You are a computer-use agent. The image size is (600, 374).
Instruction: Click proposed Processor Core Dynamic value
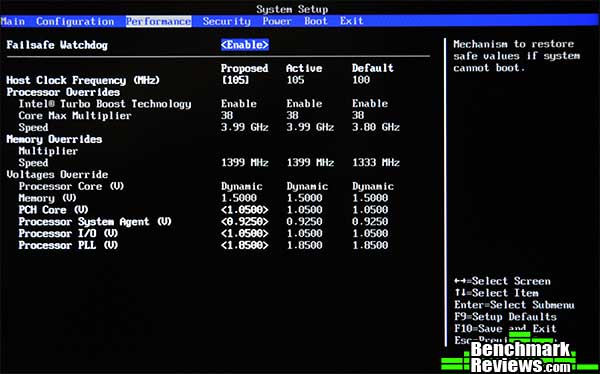click(x=242, y=187)
